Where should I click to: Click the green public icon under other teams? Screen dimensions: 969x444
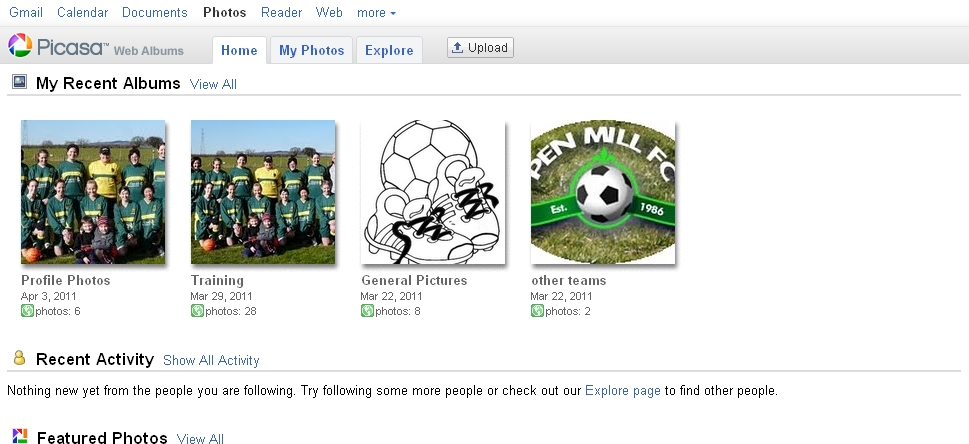[537, 310]
